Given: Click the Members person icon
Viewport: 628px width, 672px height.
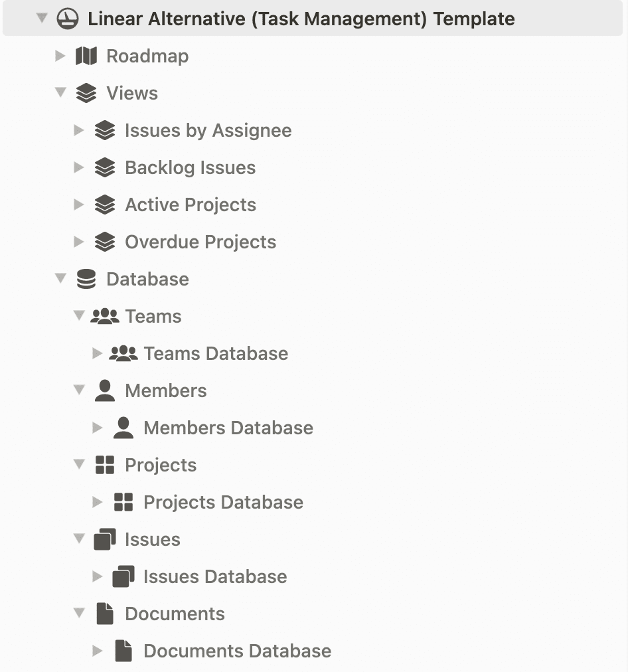Looking at the screenshot, I should (104, 390).
